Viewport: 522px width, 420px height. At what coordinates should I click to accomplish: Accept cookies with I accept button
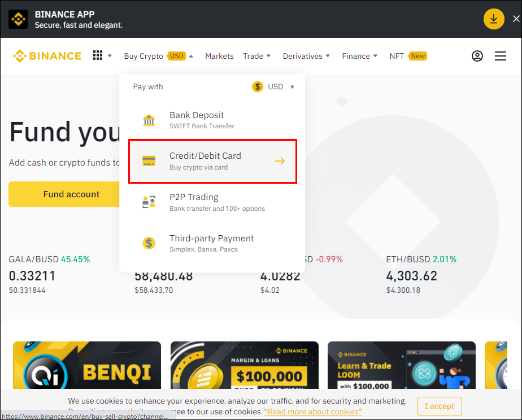[440, 406]
